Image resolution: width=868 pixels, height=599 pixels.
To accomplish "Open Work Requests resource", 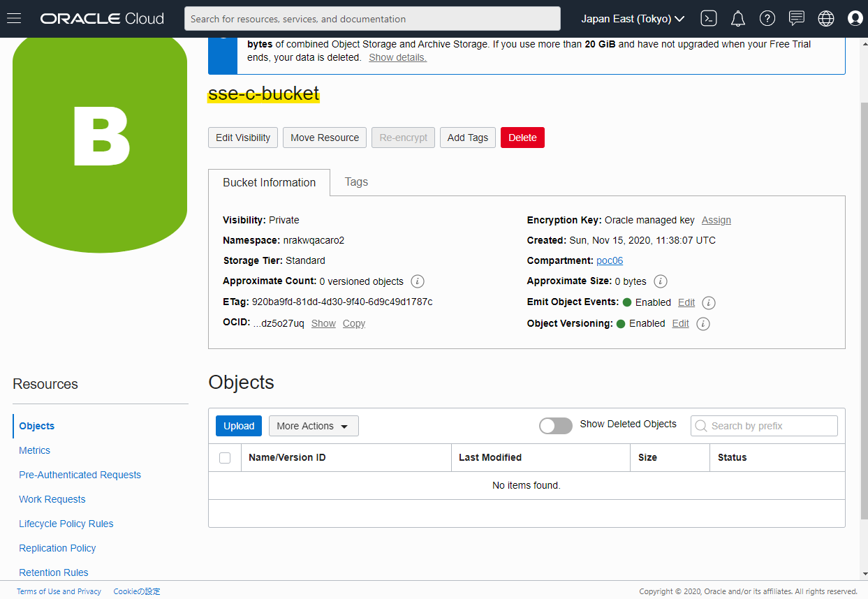I will (x=52, y=499).
